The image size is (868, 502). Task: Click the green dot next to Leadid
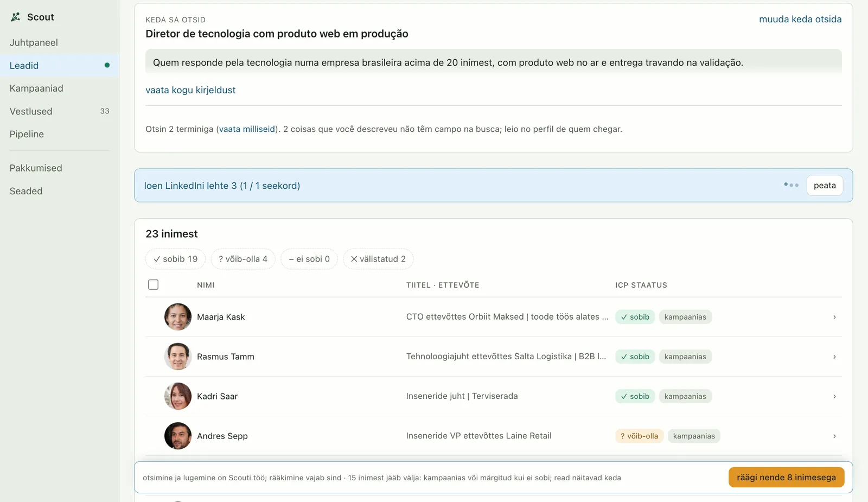107,65
